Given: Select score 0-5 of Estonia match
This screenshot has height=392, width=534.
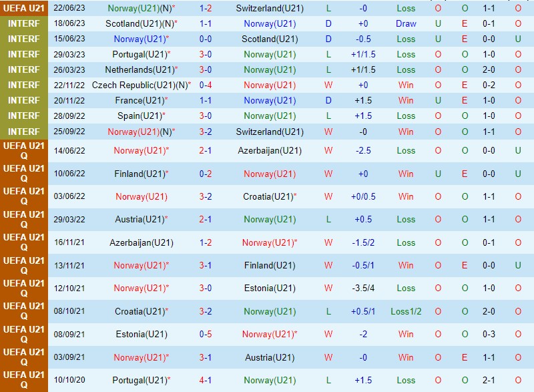Looking at the screenshot, I should pos(206,334).
